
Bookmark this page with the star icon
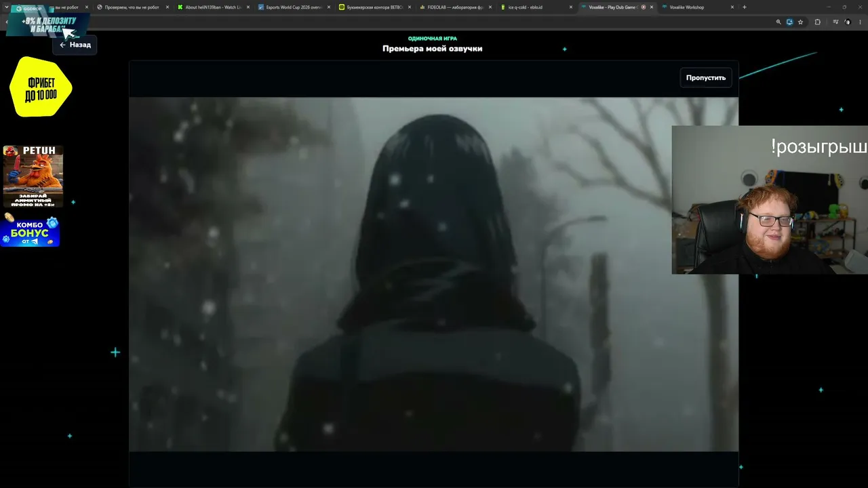point(801,22)
